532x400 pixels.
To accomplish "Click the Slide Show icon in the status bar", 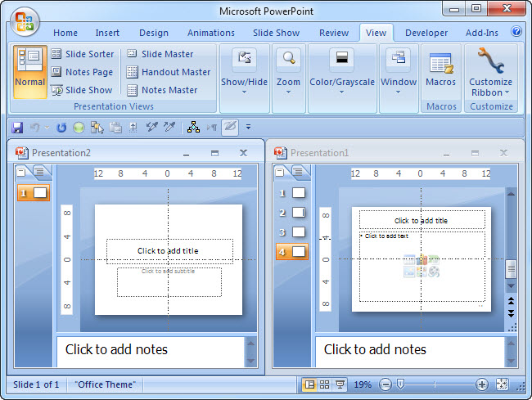I will [340, 384].
